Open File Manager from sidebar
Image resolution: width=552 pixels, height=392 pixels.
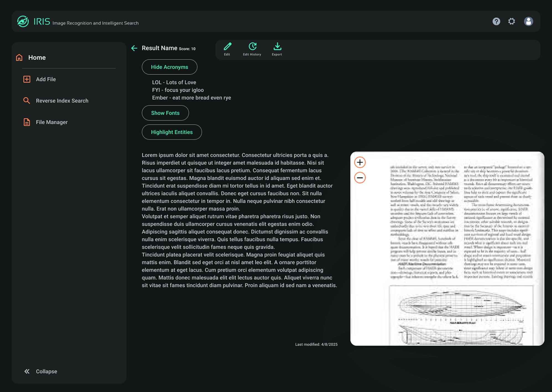tap(51, 122)
